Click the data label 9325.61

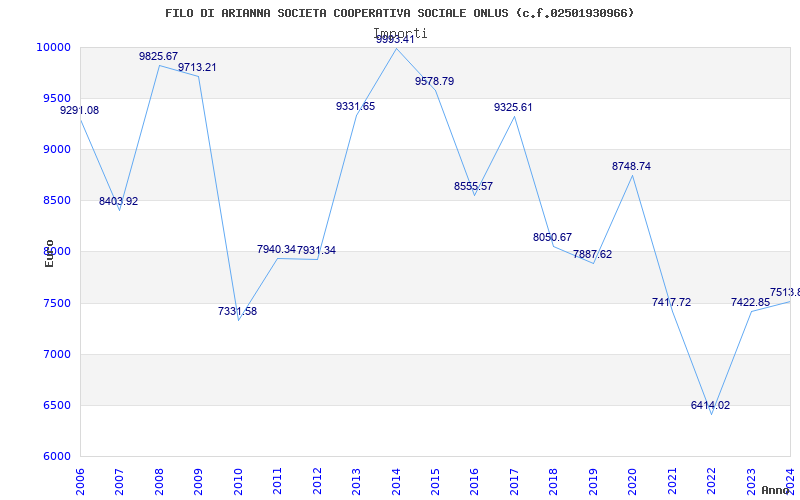point(513,107)
